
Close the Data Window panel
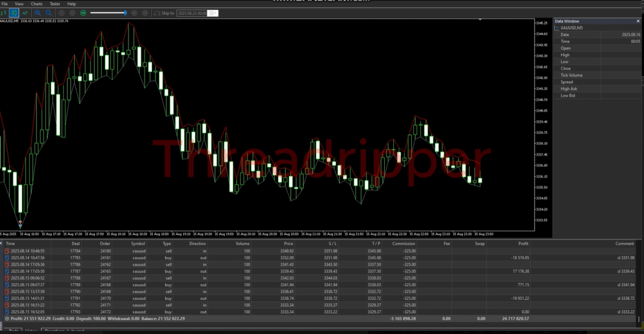(x=638, y=21)
